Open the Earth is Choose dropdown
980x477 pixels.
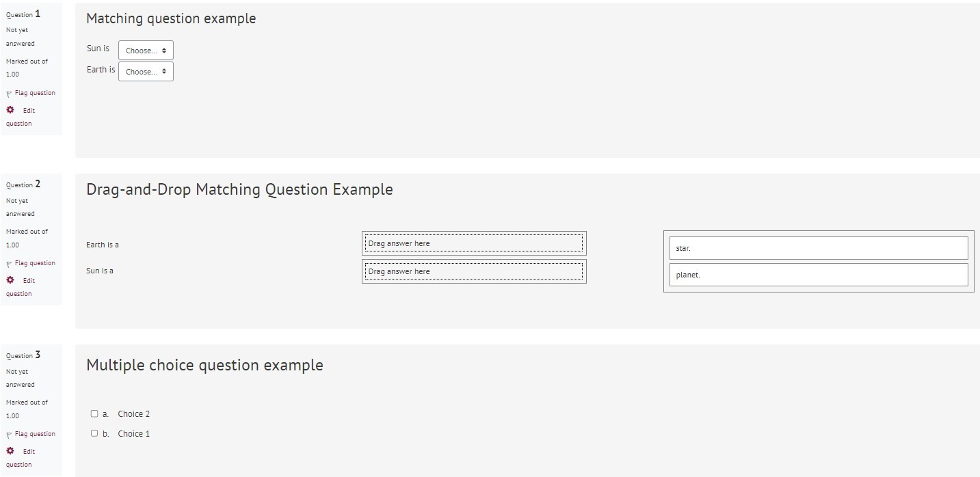point(146,71)
